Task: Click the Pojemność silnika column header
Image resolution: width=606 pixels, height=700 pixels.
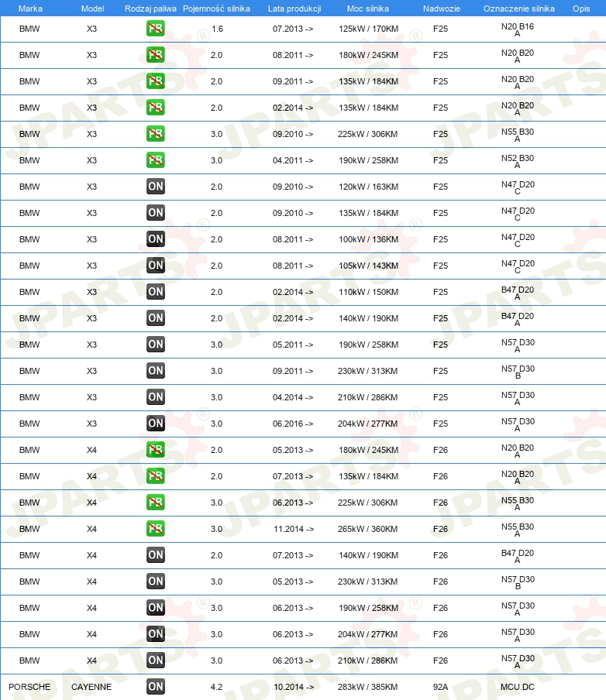Action: point(217,9)
